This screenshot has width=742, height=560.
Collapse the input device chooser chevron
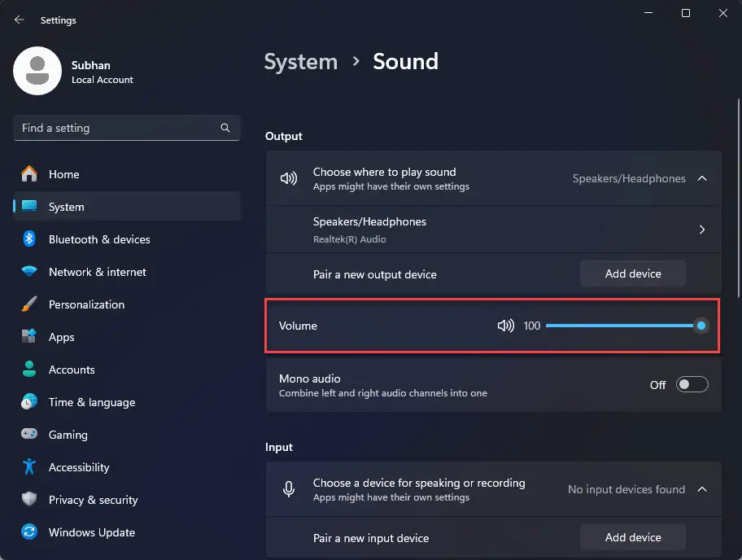702,489
